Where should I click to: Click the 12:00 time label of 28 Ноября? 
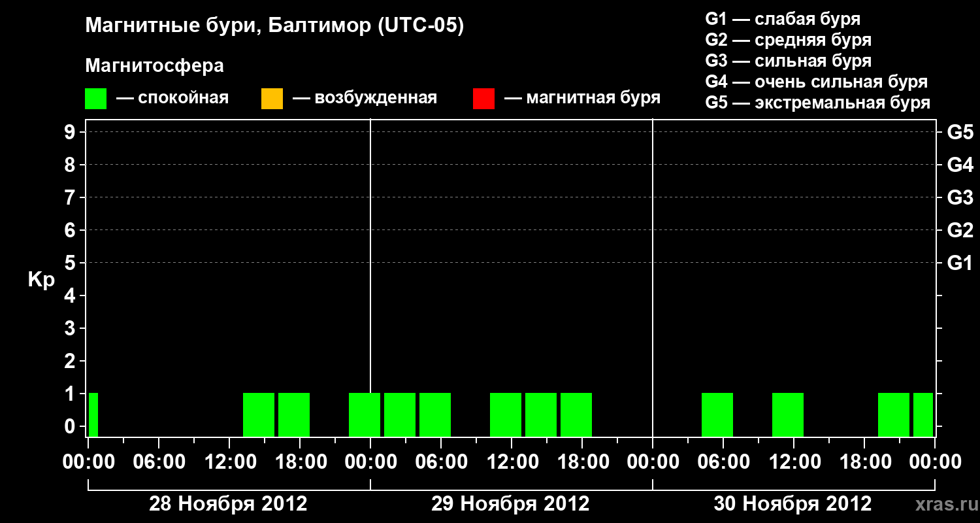(229, 462)
